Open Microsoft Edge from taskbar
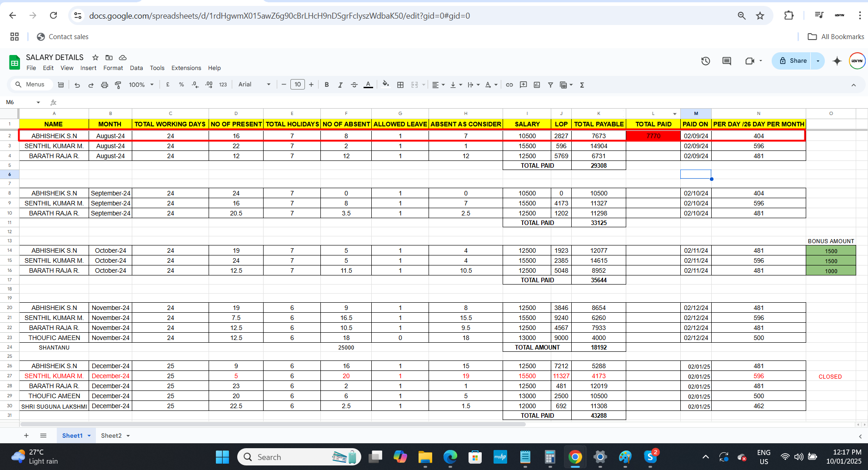Viewport: 868px width, 470px height. [450, 457]
